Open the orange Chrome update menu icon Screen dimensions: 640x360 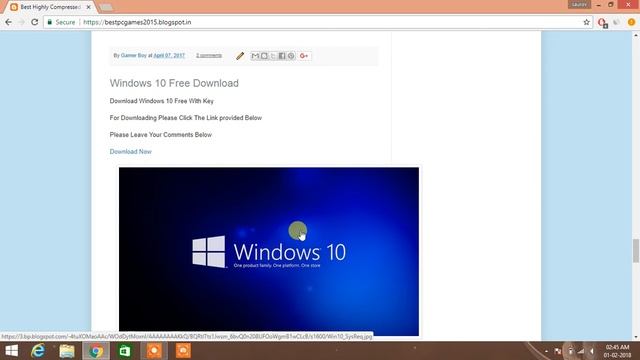point(631,22)
